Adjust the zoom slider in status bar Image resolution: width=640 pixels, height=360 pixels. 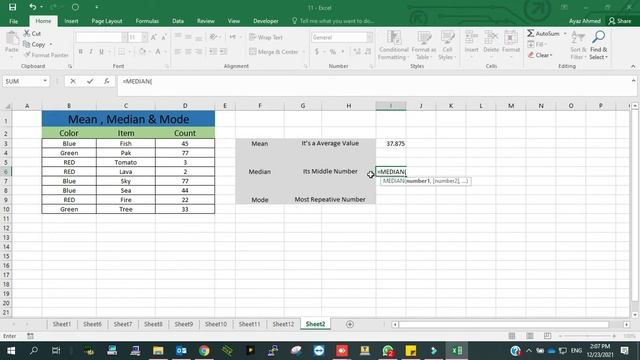point(587,336)
